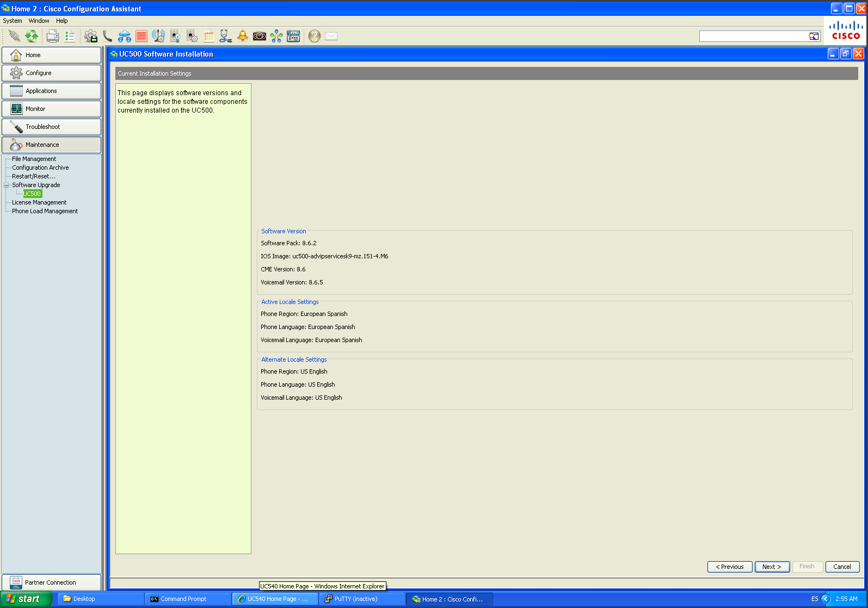Click the Wireless antenna settings icon
The width and height of the screenshot is (868, 608).
pos(158,36)
